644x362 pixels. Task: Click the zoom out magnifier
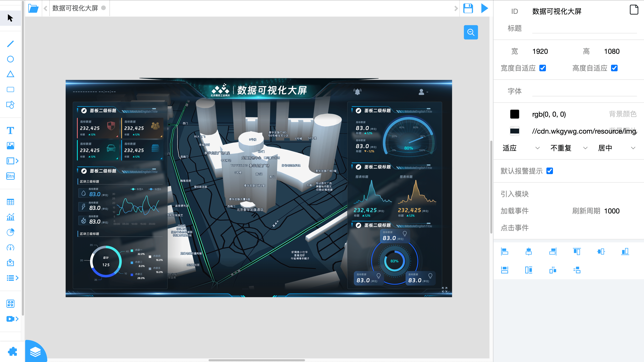(x=471, y=32)
